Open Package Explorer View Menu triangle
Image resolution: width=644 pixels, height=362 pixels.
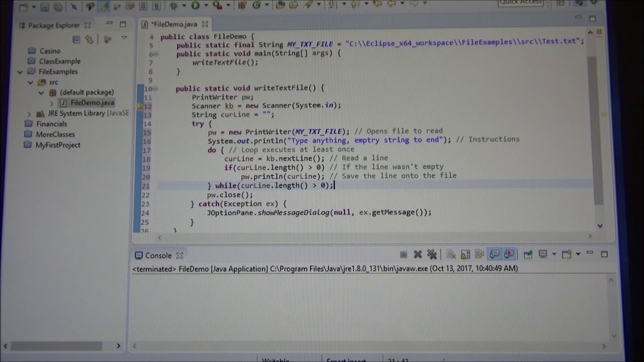124,38
